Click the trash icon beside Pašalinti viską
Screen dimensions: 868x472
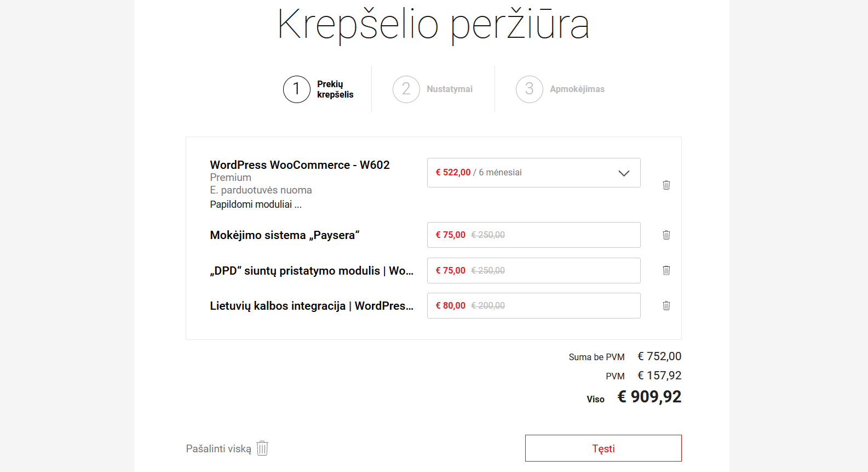point(262,448)
